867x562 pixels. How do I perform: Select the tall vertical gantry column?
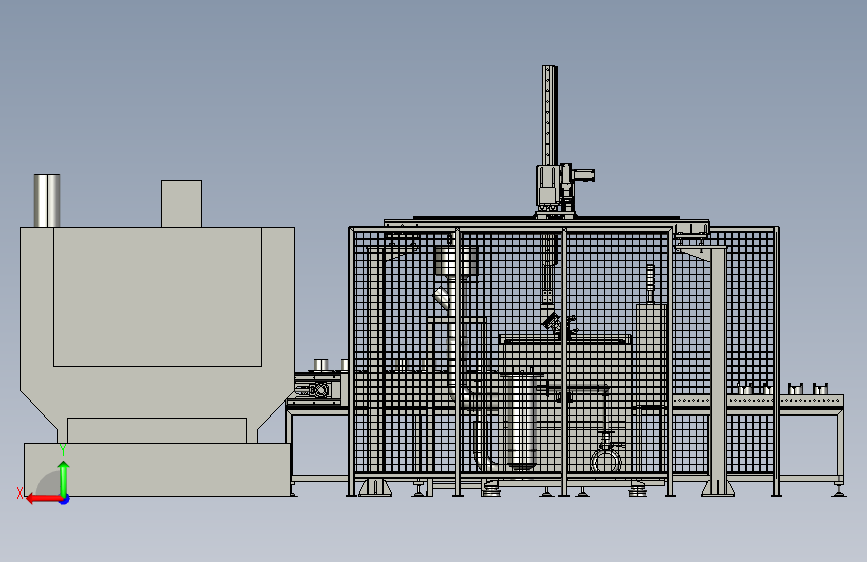[x=549, y=115]
